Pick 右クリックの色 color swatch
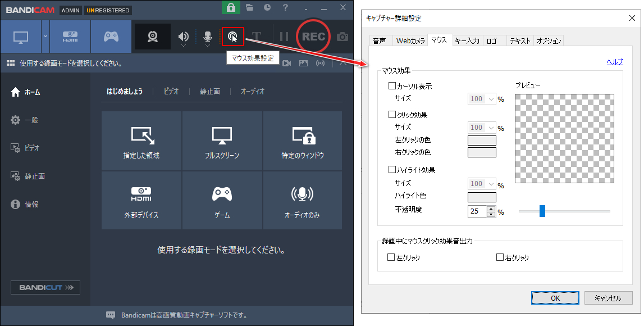644x326 pixels. pyautogui.click(x=482, y=152)
